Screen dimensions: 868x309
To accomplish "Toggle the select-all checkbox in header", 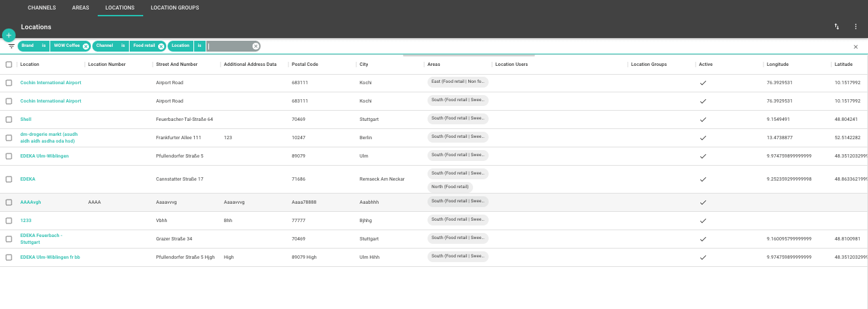I will (x=9, y=65).
